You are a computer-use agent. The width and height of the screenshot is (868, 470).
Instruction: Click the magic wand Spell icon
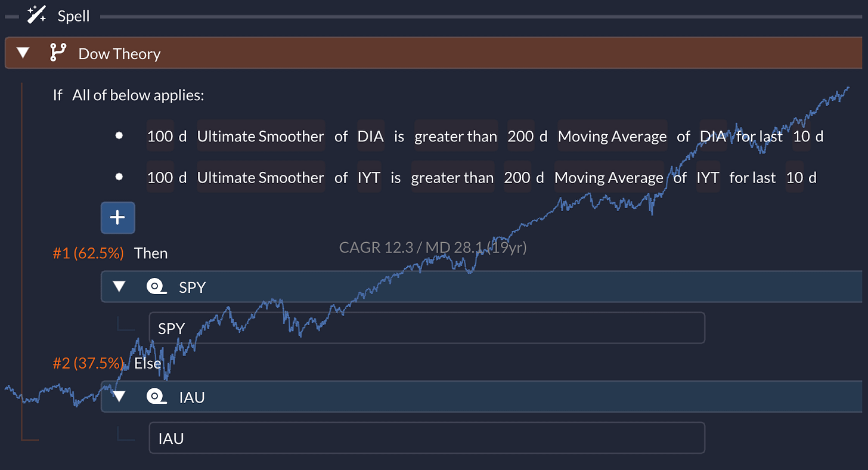coord(37,16)
